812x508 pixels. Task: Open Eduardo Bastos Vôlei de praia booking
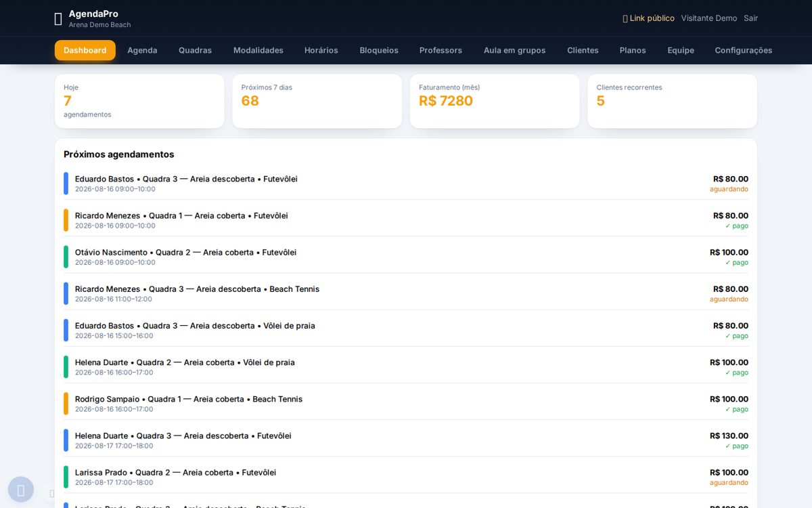406,330
